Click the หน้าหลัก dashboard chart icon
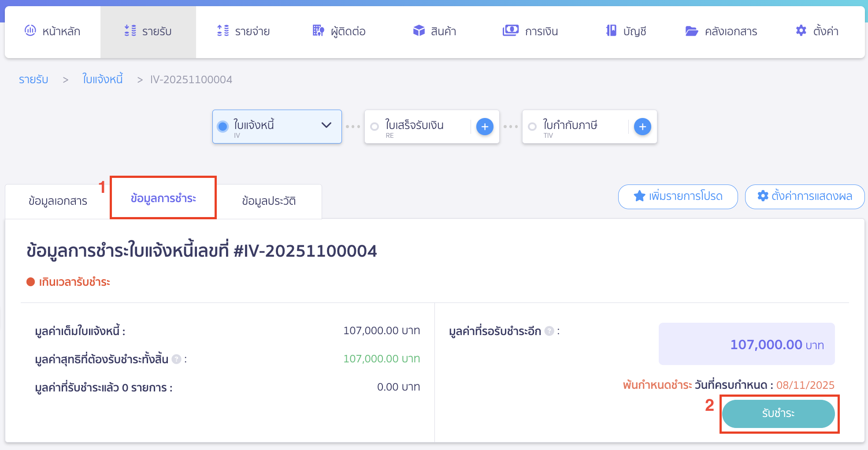The height and width of the screenshot is (450, 868). pyautogui.click(x=30, y=30)
